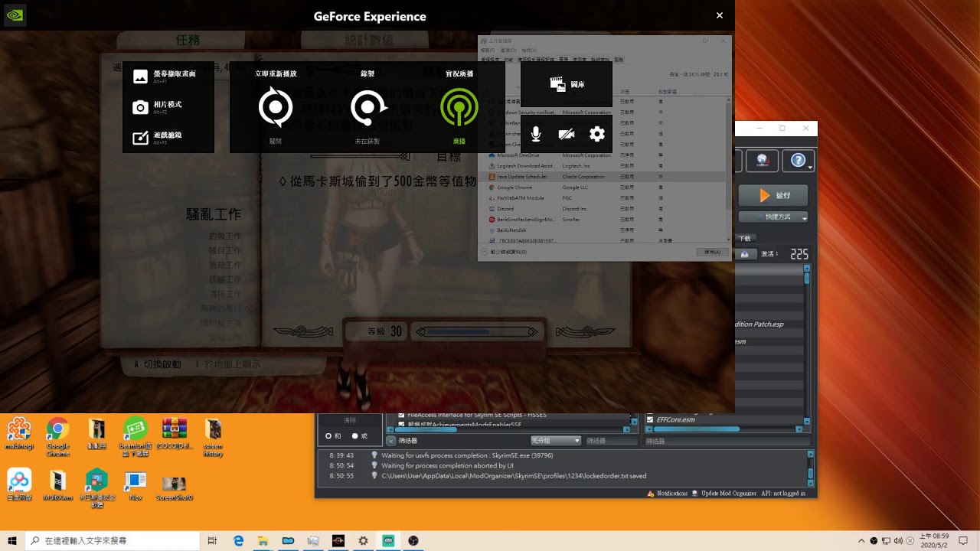Viewport: 980px width, 551px height.
Task: Open Nox desktop shortcut
Action: click(x=136, y=484)
